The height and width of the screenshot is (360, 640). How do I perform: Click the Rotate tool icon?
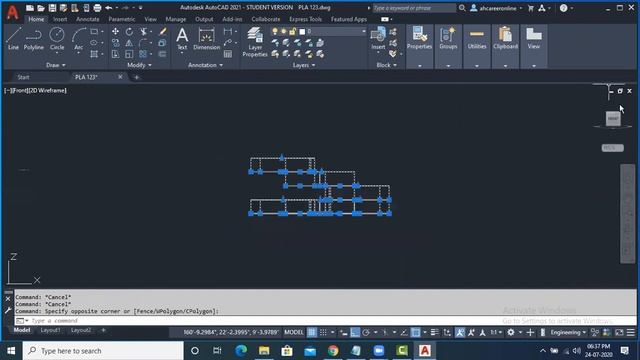click(x=129, y=31)
